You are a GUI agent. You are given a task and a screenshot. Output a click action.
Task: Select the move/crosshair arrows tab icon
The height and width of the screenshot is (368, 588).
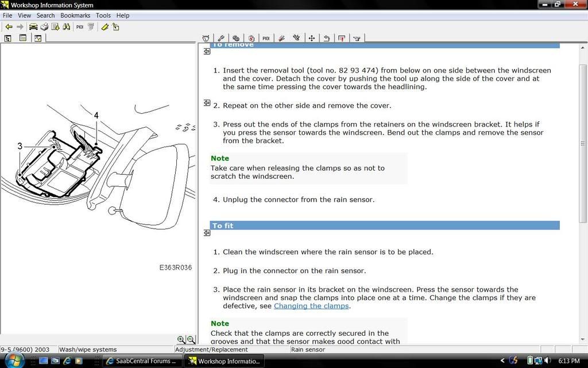(311, 39)
